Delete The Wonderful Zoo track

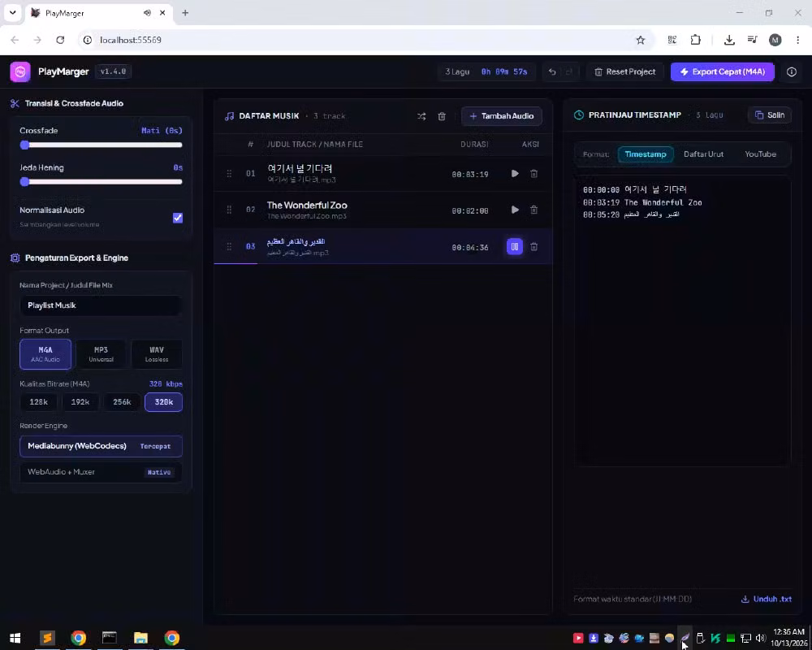[534, 210]
